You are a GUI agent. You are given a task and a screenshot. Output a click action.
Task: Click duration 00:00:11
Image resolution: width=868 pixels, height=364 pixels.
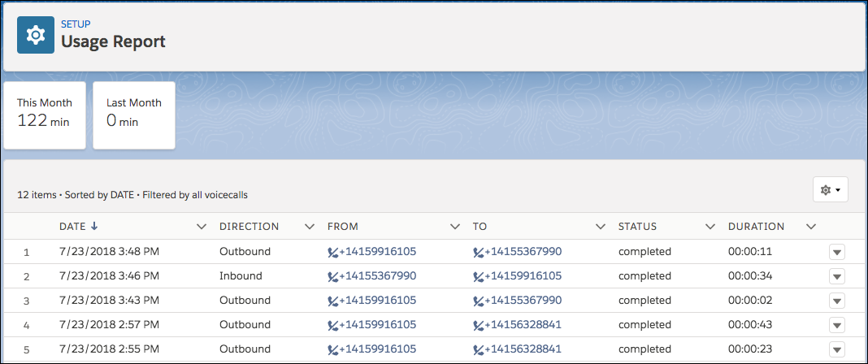[750, 252]
